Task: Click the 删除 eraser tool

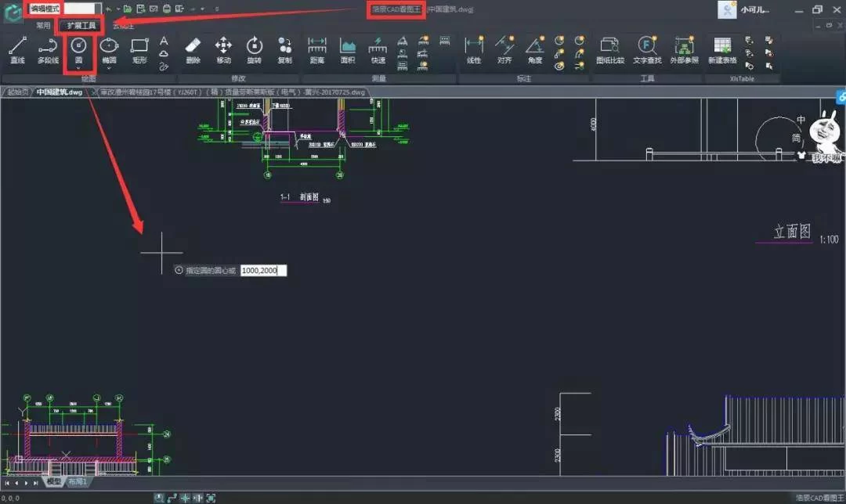Action: (193, 50)
